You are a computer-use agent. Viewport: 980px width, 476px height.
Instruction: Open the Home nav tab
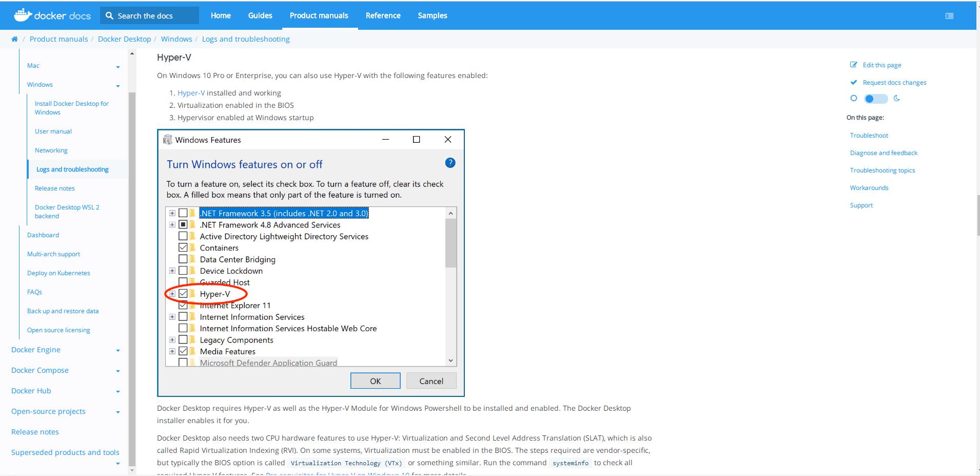[x=221, y=15]
